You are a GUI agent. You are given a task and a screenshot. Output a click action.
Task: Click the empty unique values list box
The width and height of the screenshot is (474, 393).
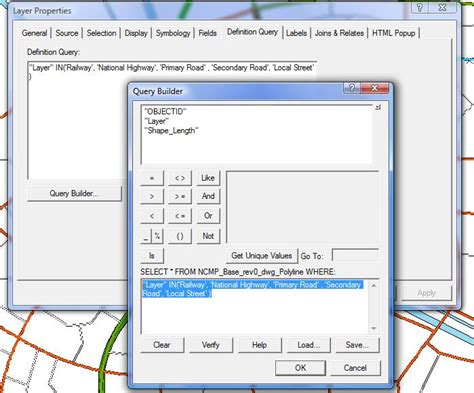point(302,207)
